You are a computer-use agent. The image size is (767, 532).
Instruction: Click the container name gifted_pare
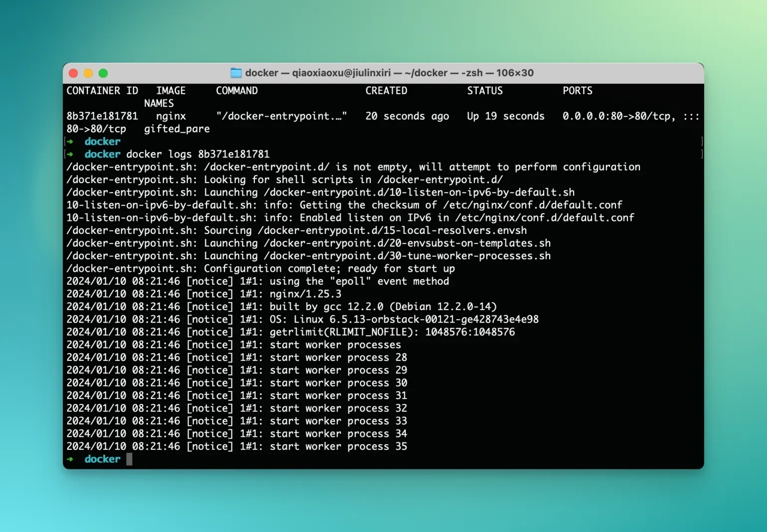coord(177,129)
